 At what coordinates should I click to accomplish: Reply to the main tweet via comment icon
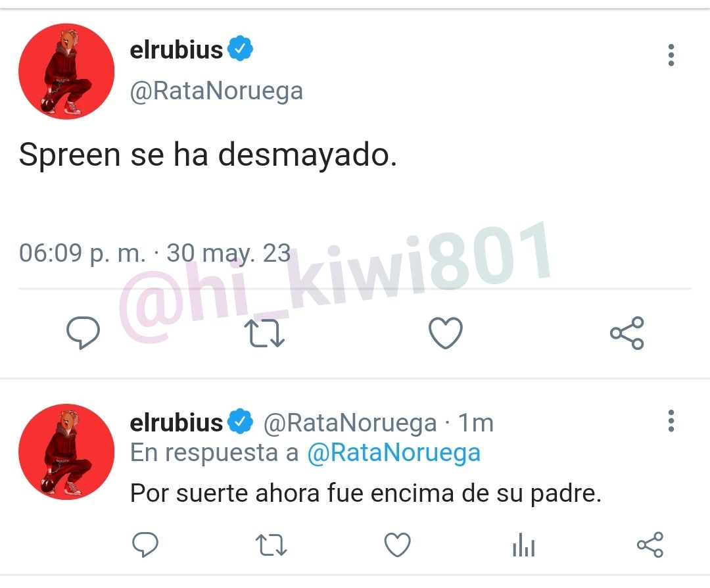[x=83, y=333]
